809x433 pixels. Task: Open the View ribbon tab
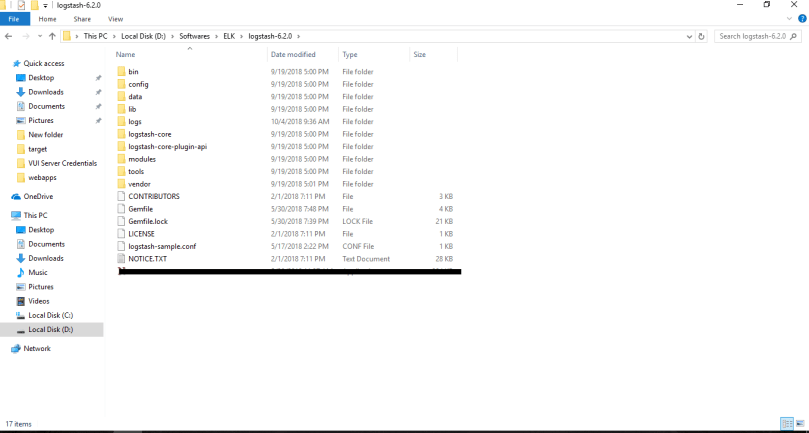116,19
